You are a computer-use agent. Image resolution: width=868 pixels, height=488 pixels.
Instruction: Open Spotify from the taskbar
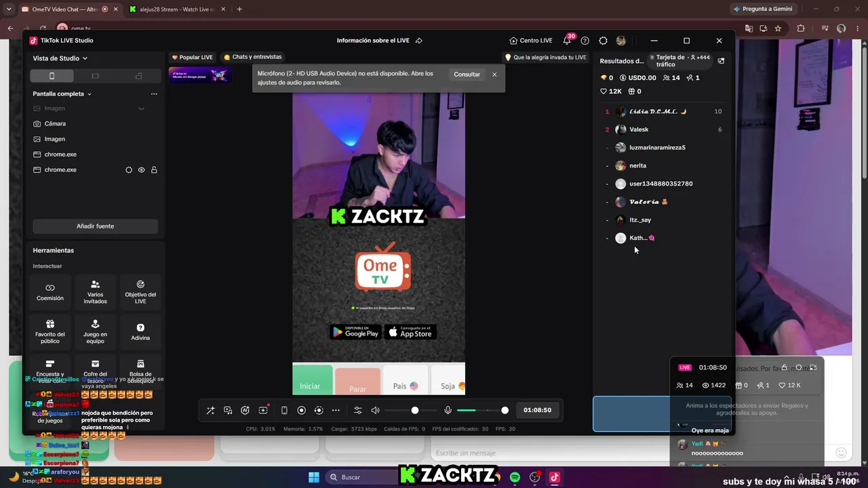[x=515, y=477]
